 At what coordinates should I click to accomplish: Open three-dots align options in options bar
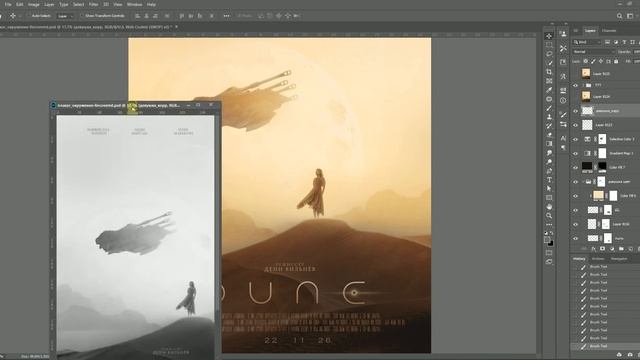[x=226, y=16]
